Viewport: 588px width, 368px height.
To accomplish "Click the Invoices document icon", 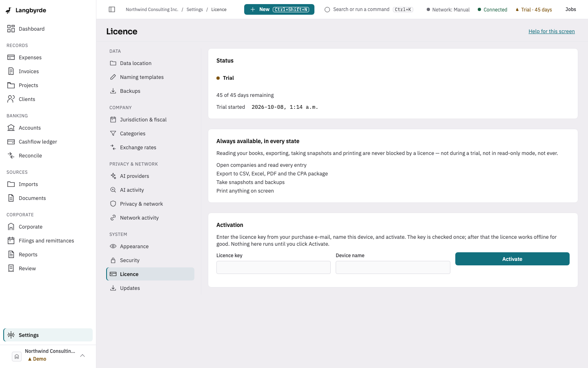I will point(11,71).
